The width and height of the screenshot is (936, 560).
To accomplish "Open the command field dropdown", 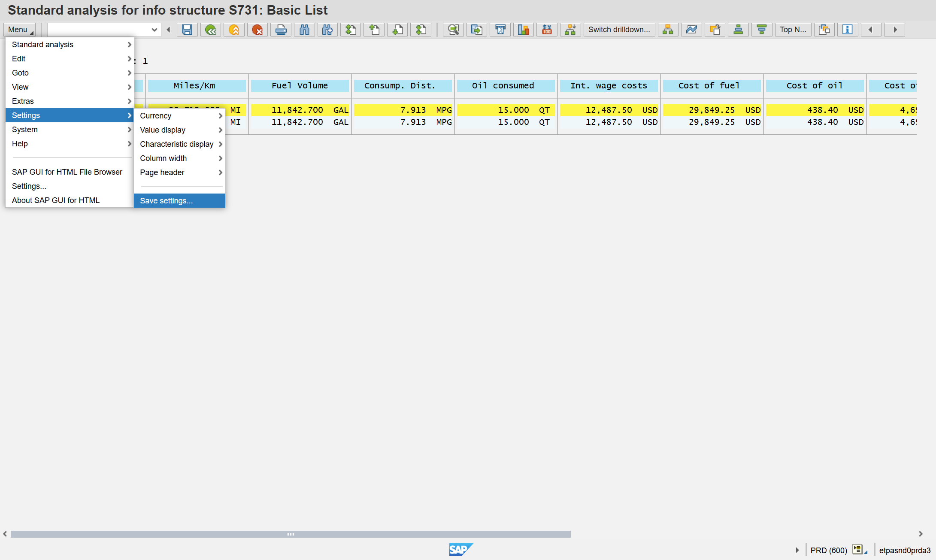I will [x=154, y=30].
